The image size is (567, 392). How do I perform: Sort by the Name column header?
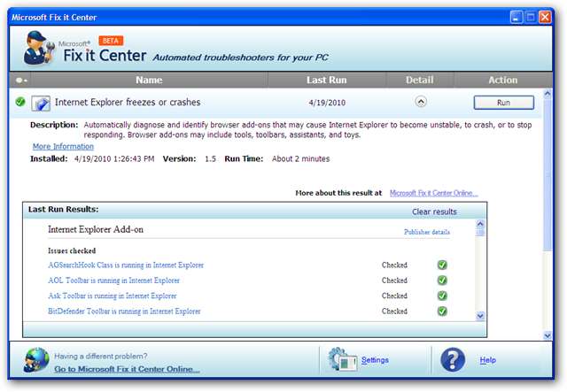click(149, 81)
